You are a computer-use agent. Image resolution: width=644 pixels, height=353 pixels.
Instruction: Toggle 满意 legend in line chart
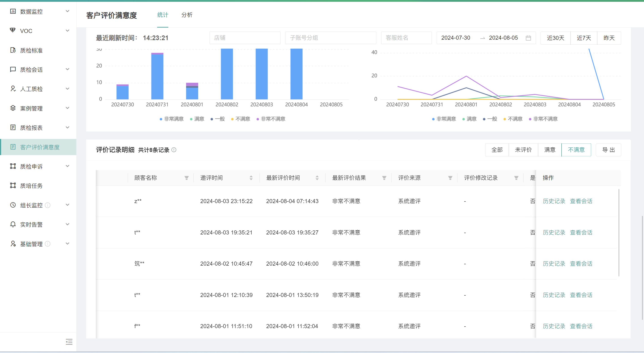(469, 119)
